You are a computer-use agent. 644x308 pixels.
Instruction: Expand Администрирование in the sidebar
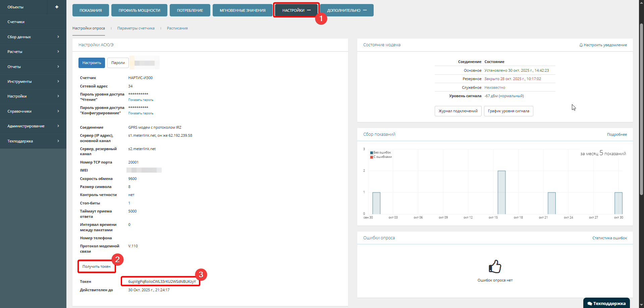pos(33,126)
